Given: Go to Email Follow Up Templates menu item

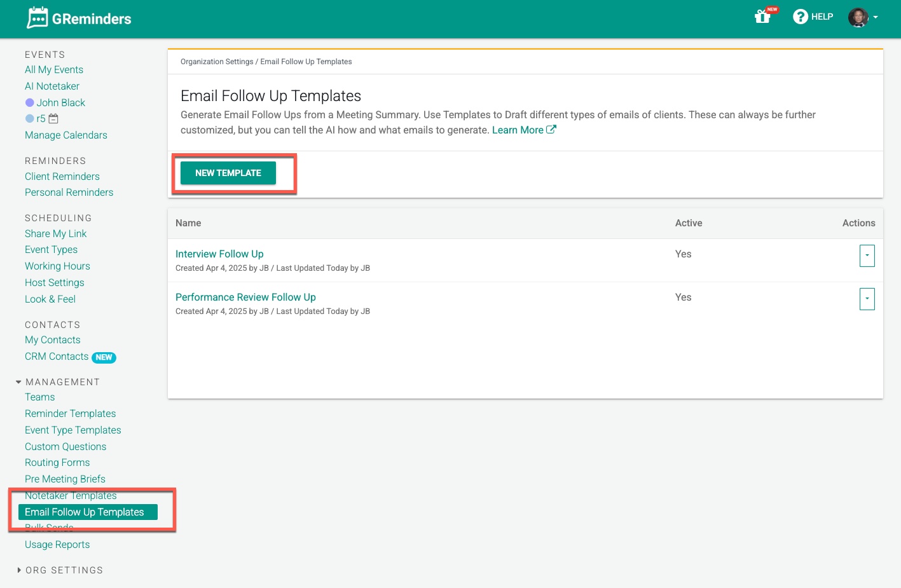Looking at the screenshot, I should pyautogui.click(x=85, y=512).
